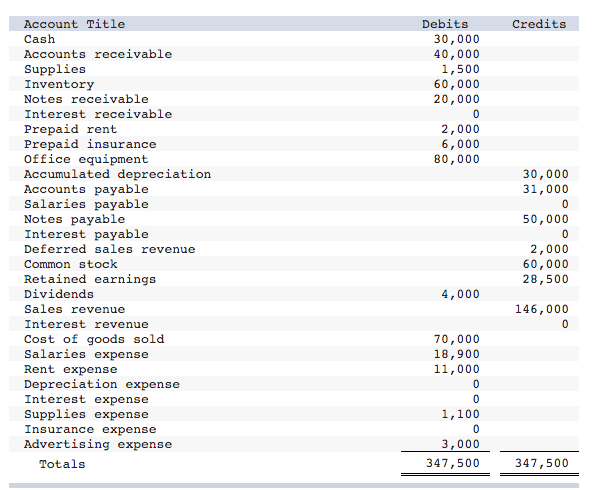Select the Dividends account label
The image size is (607, 490).
[x=59, y=294]
